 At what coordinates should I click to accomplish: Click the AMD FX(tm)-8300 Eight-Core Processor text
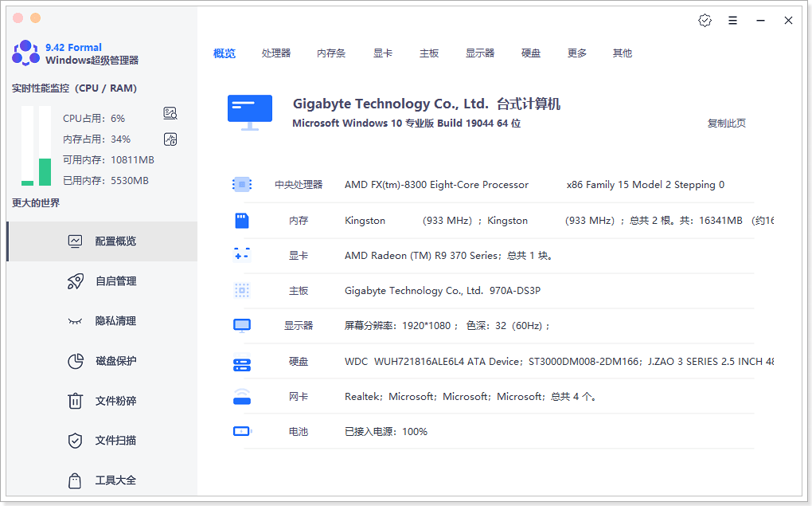click(436, 185)
